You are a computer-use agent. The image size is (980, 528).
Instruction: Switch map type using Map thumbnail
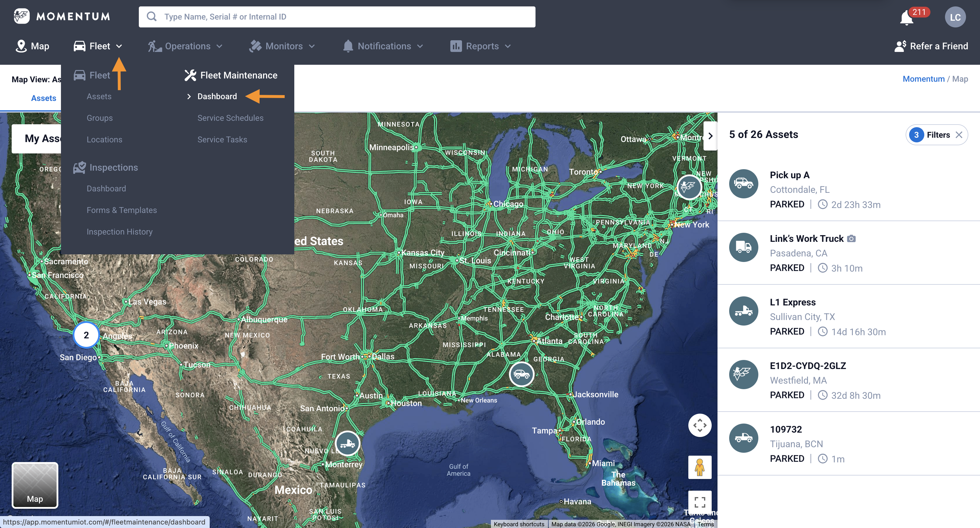(35, 485)
